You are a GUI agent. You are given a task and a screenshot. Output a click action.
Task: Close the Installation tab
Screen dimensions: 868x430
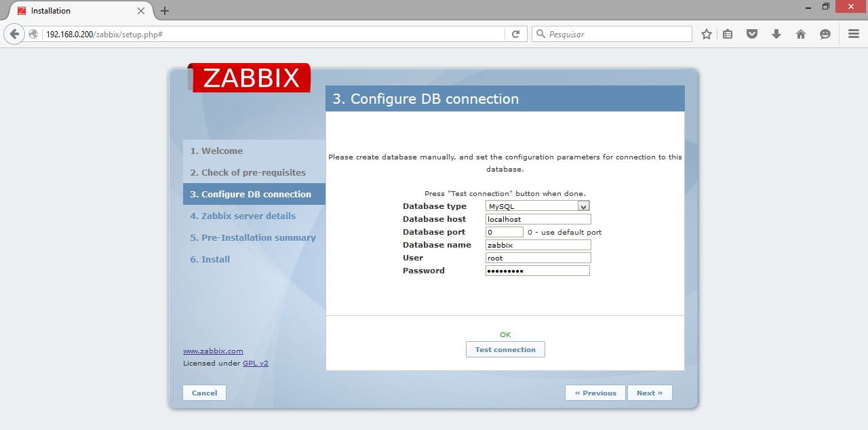point(141,11)
